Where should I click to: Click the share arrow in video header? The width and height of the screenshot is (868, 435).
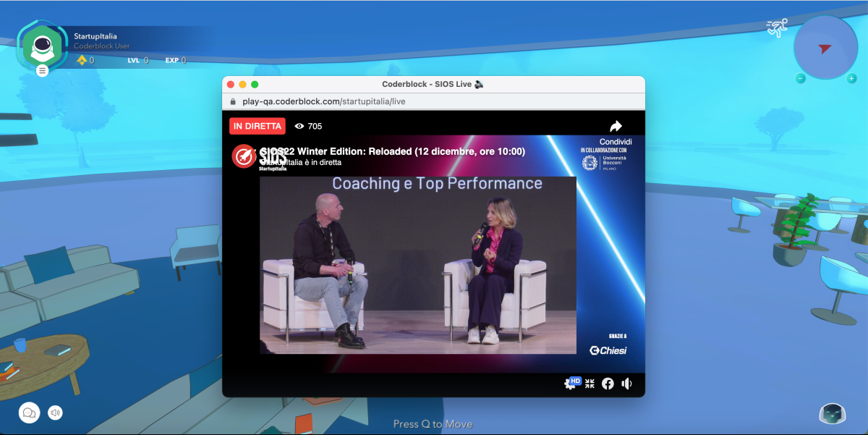coord(616,126)
